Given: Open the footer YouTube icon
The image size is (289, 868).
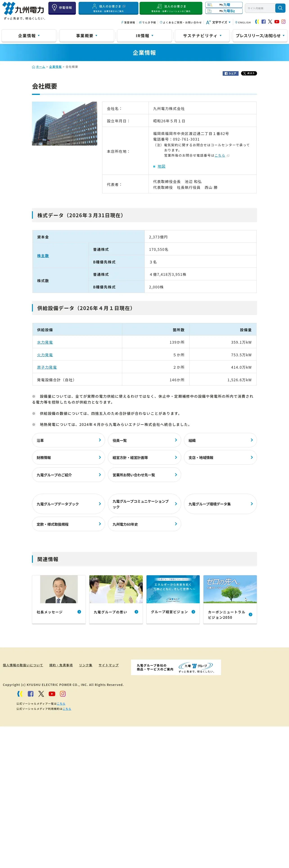Looking at the screenshot, I should pos(52,694).
